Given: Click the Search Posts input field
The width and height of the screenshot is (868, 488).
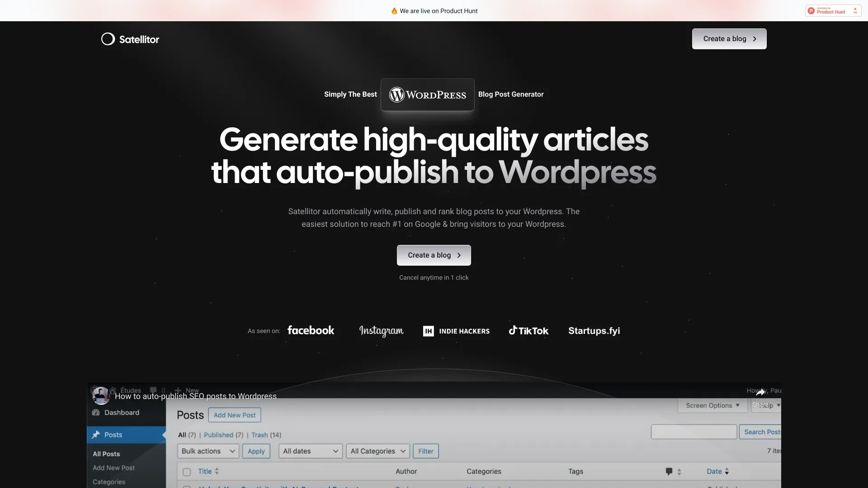Looking at the screenshot, I should coord(694,432).
